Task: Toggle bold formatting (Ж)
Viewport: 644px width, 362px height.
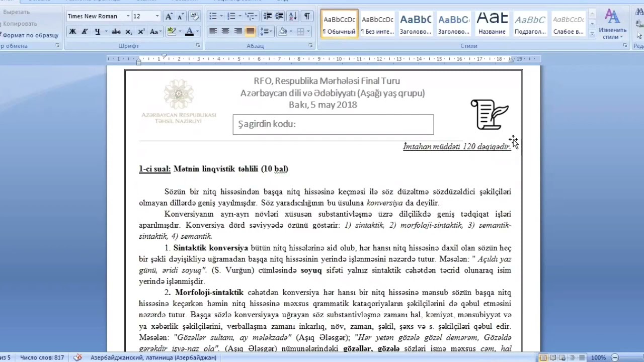Action: click(x=72, y=32)
